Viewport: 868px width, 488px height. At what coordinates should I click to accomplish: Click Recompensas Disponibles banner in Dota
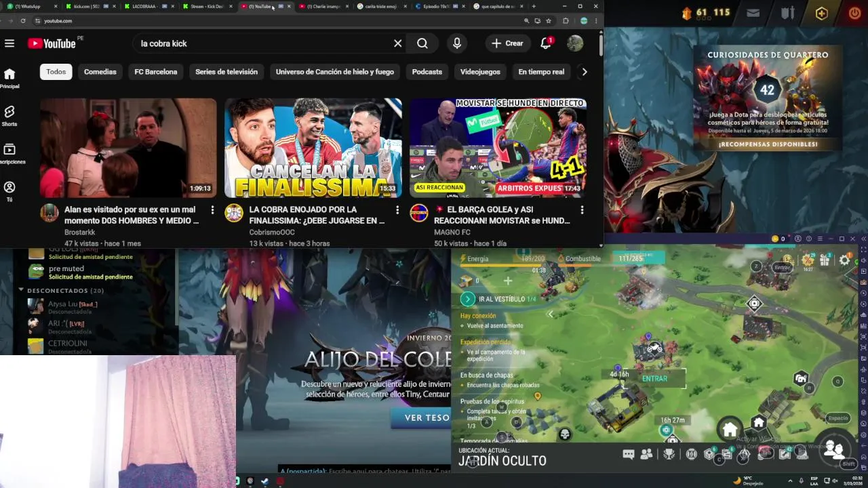coord(768,144)
